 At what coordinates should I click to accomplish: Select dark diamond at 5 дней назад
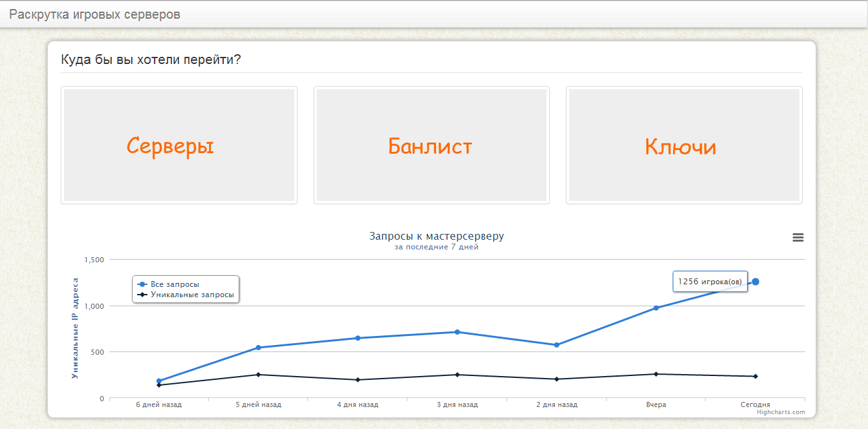(x=258, y=375)
